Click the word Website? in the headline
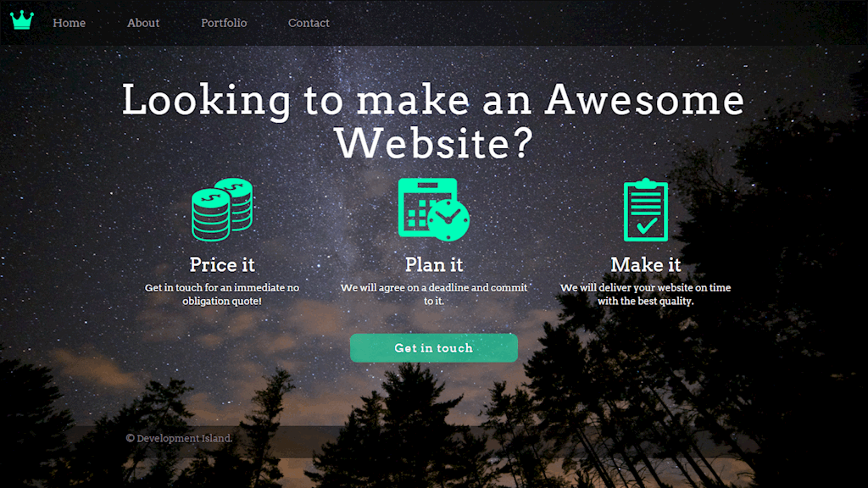 (x=433, y=142)
